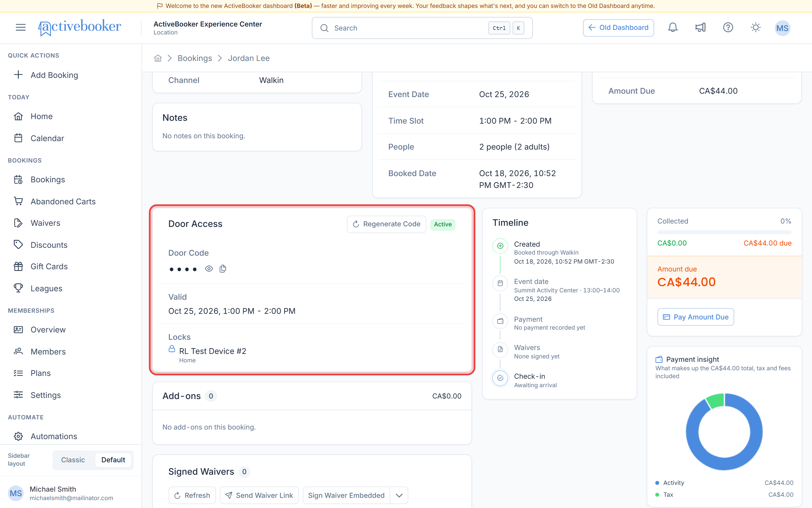
Task: Click the RL Test Device #2 lock icon
Action: coord(172,349)
